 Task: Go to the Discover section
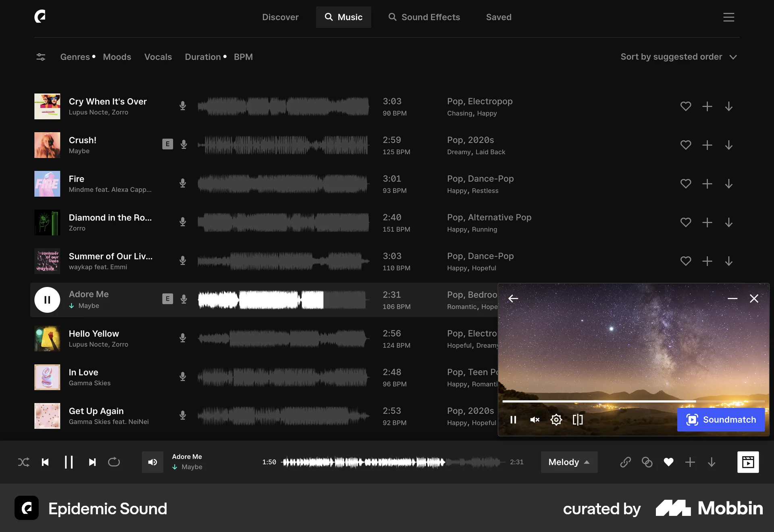280,17
